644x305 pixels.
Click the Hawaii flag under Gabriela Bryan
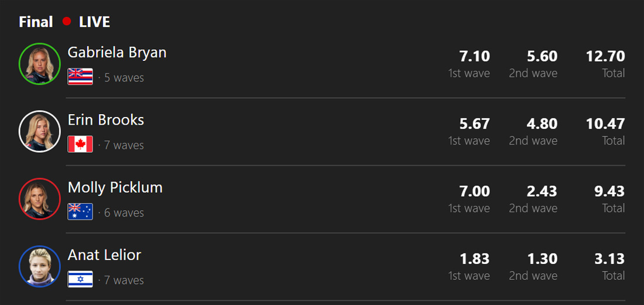(x=80, y=77)
